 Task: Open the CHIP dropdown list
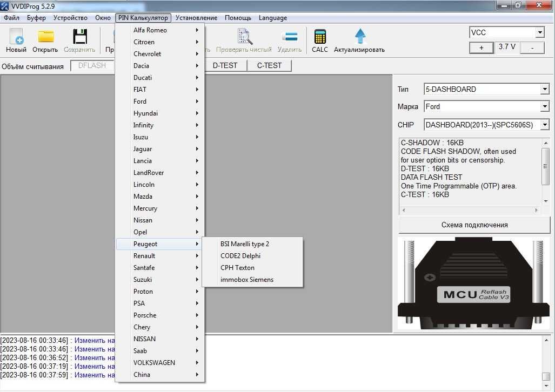coord(545,125)
